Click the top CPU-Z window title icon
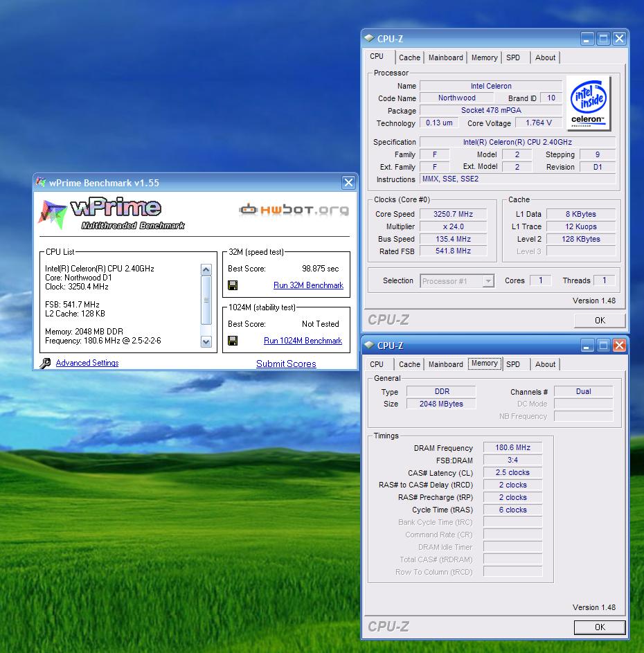Viewport: 644px width, 653px height. pos(369,38)
